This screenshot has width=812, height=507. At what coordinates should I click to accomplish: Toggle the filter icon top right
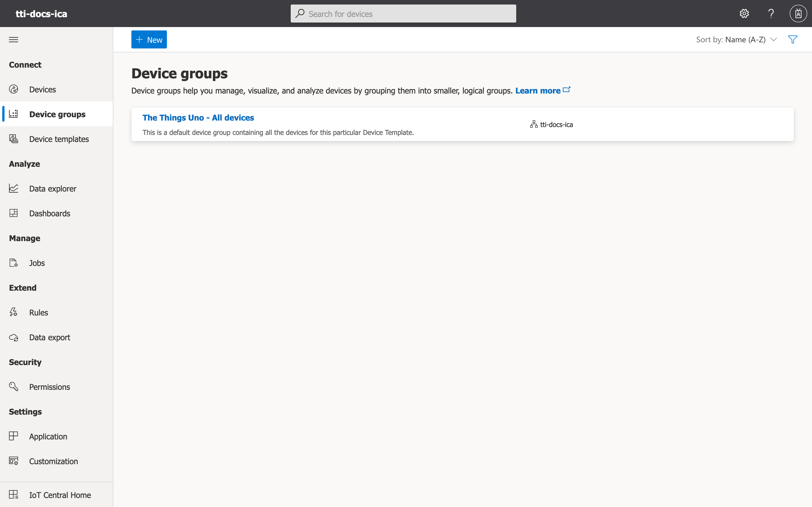click(x=793, y=39)
